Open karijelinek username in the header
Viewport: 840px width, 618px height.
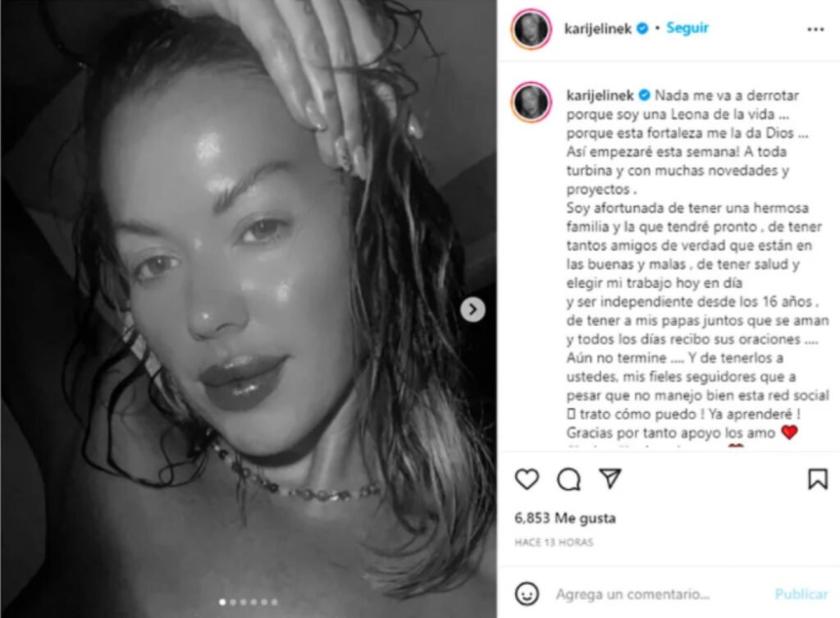click(598, 29)
